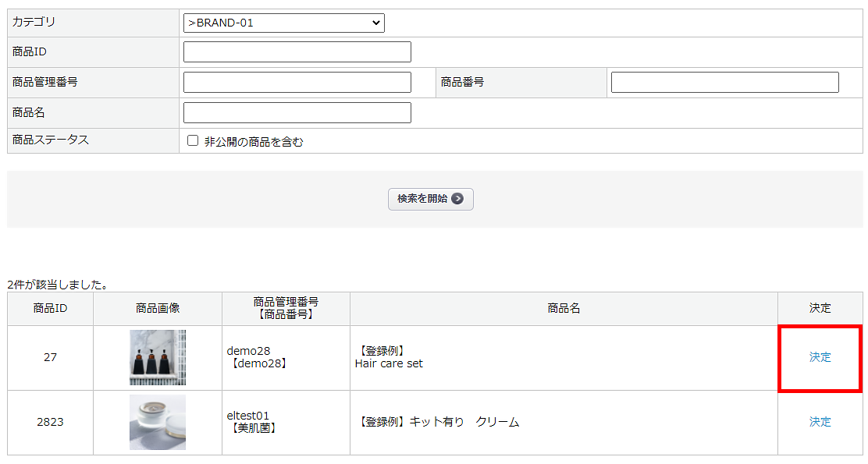
Task: Click the cream jar product thumbnail
Action: (x=158, y=422)
